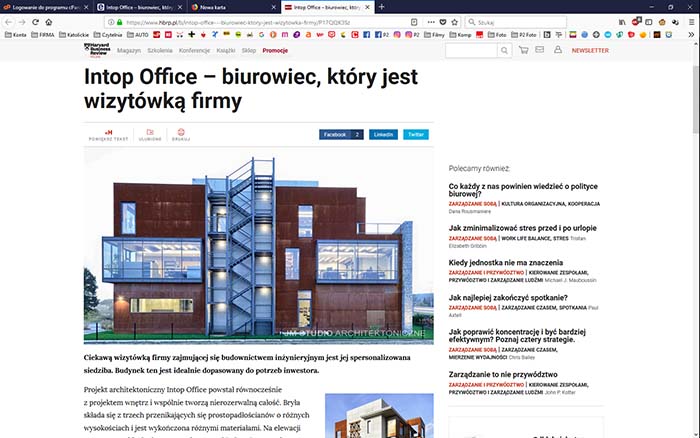Click Powiększ tekst to enlarge text

click(108, 135)
